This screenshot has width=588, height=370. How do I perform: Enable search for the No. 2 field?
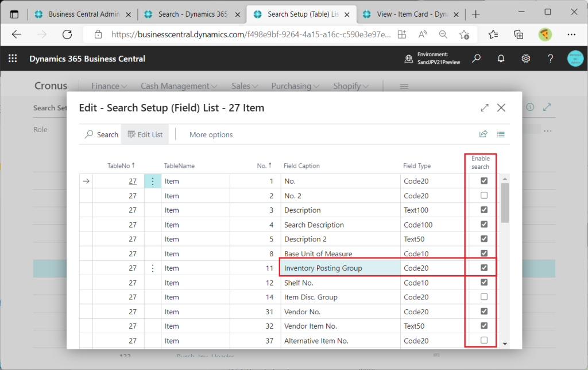484,195
